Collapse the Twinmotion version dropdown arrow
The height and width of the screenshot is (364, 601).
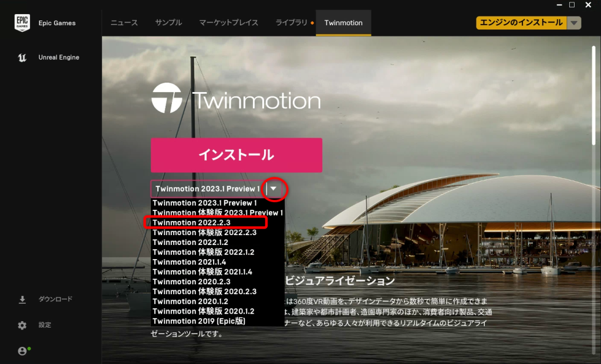pos(274,189)
